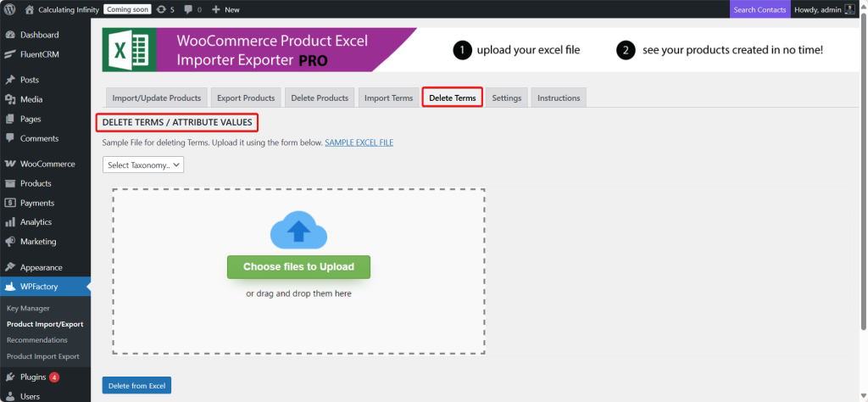Screen dimensions: 868x402
Task: Open the Instructions tab
Action: coord(559,98)
